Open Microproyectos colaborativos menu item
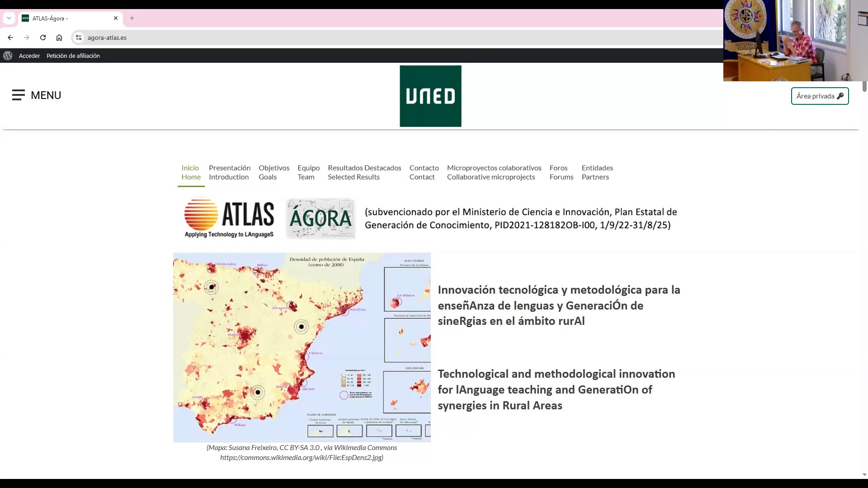The width and height of the screenshot is (868, 488). pyautogui.click(x=494, y=172)
